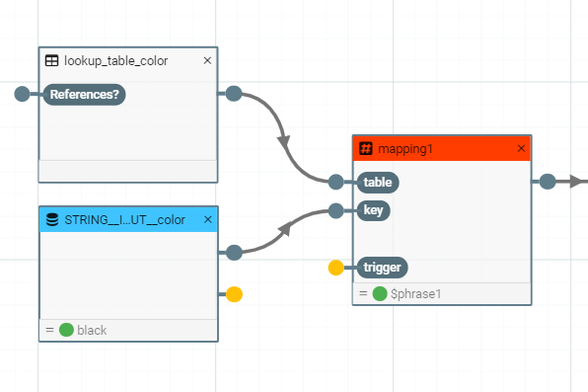Select the References? input port label
Screen dimensions: 588x392
(x=85, y=94)
